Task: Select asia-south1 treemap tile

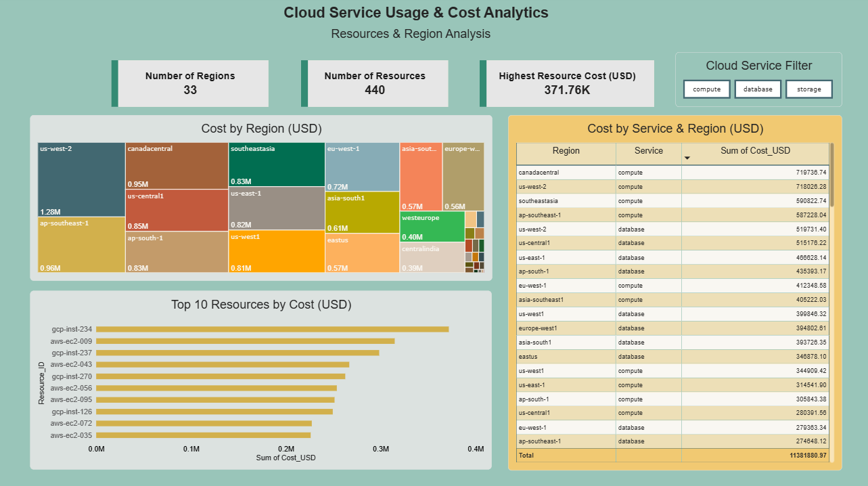Action: [362, 213]
